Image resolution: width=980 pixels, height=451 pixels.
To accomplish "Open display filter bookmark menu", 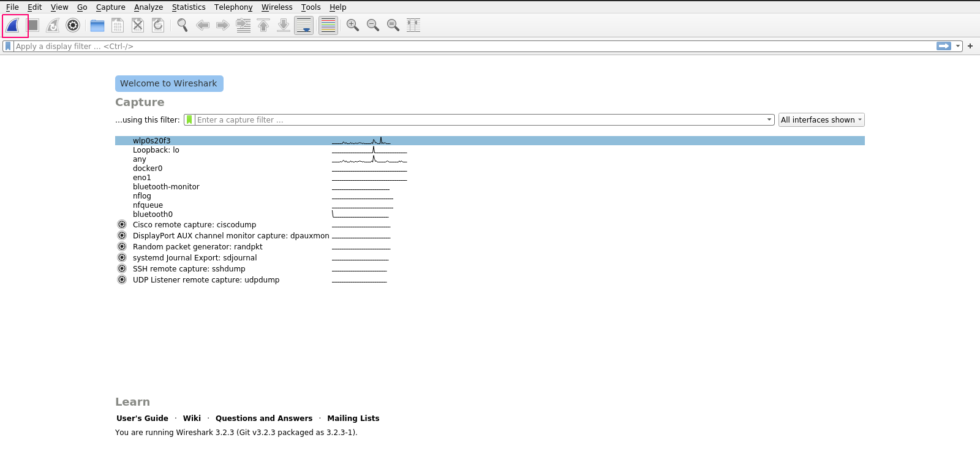I will [x=8, y=46].
